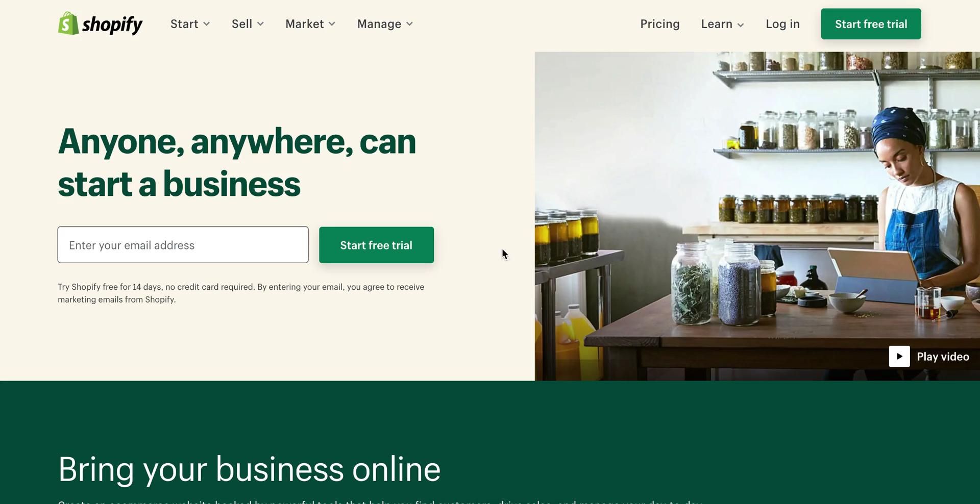Click Start free trial beside the email field
The height and width of the screenshot is (504, 980).
pyautogui.click(x=377, y=245)
